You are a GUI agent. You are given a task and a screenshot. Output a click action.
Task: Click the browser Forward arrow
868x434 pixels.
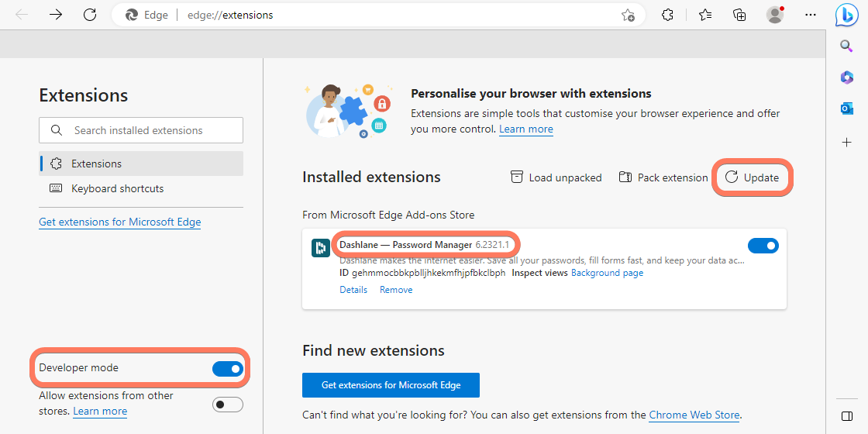coord(56,15)
